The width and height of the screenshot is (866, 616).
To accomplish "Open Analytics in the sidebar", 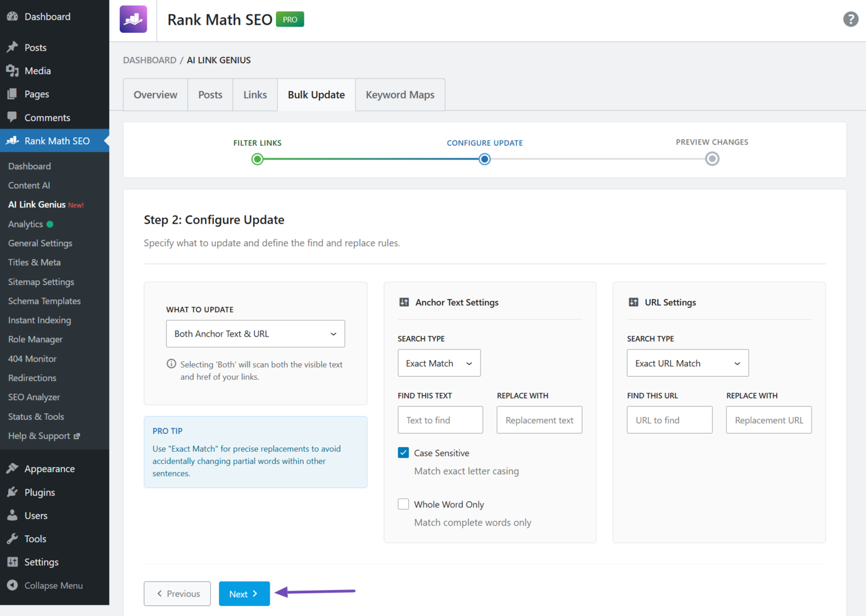I will point(25,224).
